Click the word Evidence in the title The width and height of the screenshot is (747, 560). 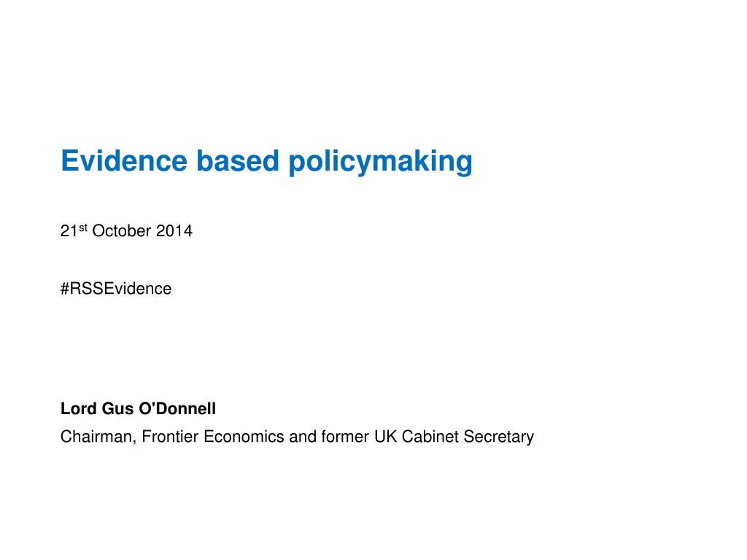[x=124, y=160]
